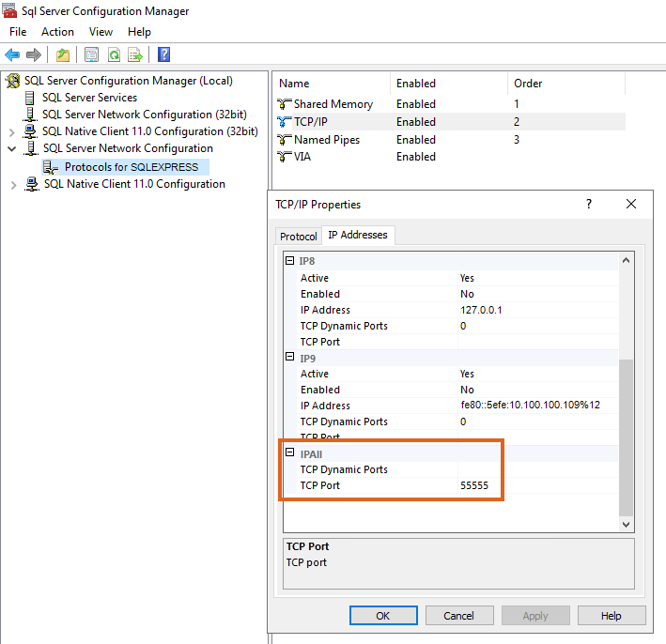Click the IP8 TCP Port value field
666x644 pixels.
(538, 342)
